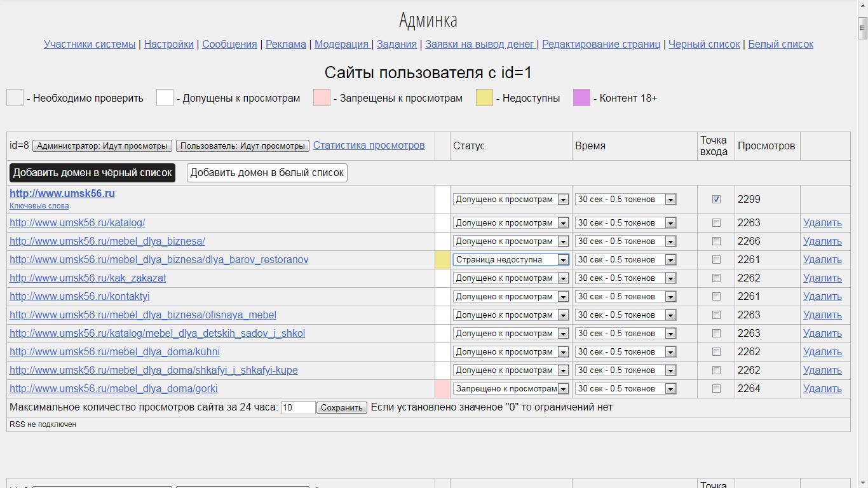Image resolution: width=868 pixels, height=488 pixels.
Task: Click Добавить домен в чёрный список
Action: point(93,172)
